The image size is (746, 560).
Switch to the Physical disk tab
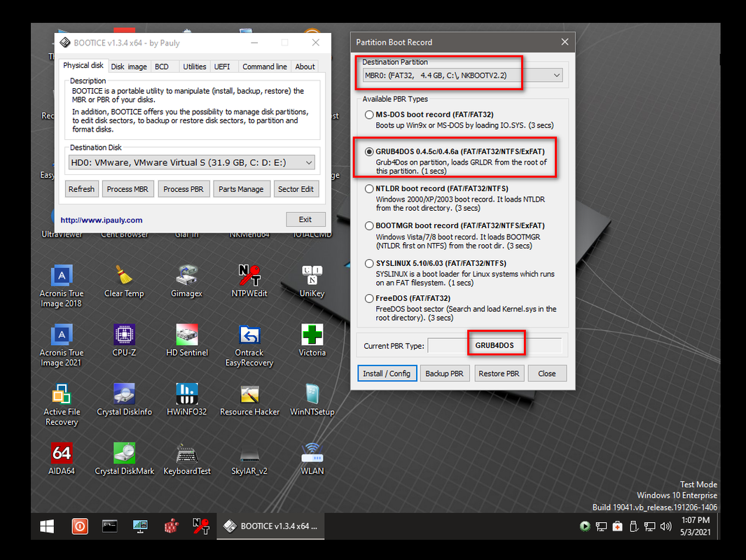tap(83, 66)
